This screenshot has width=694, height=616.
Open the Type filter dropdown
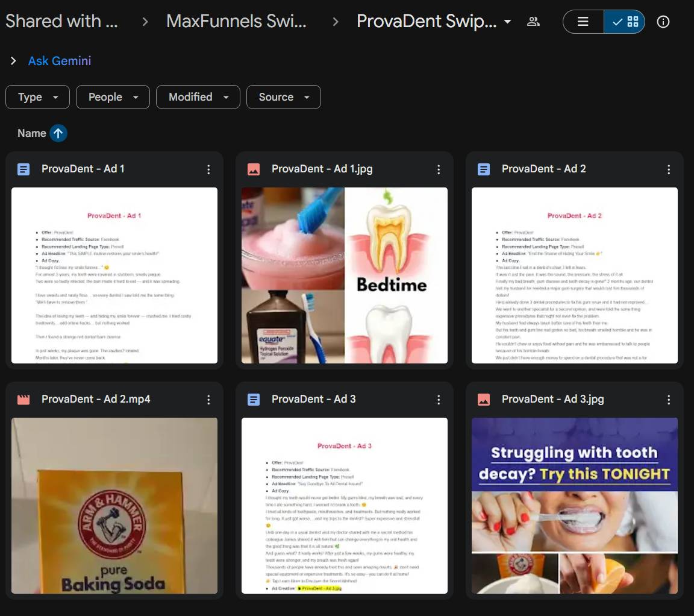coord(37,97)
